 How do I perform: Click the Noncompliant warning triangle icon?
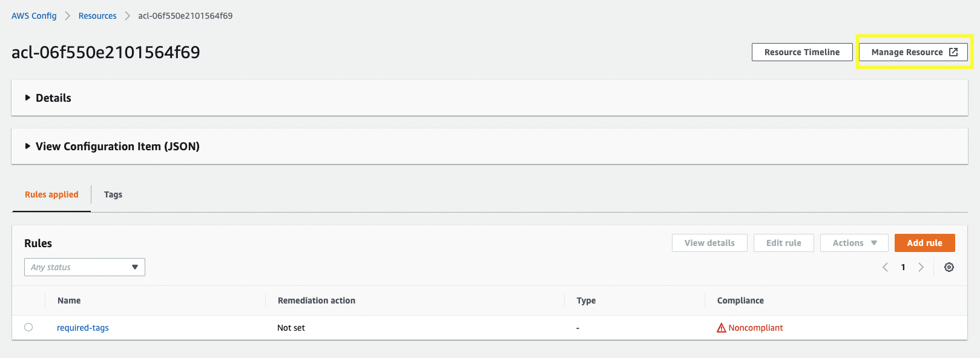point(721,328)
